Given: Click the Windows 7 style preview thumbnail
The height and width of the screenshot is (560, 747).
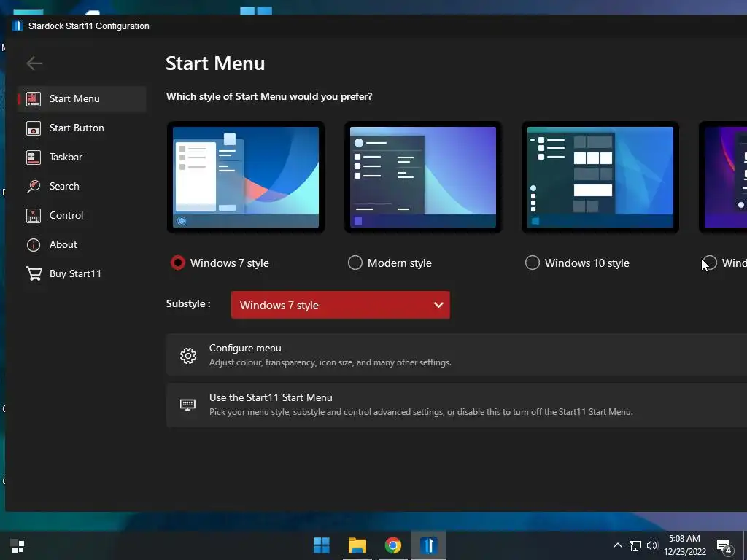Looking at the screenshot, I should pos(246,177).
